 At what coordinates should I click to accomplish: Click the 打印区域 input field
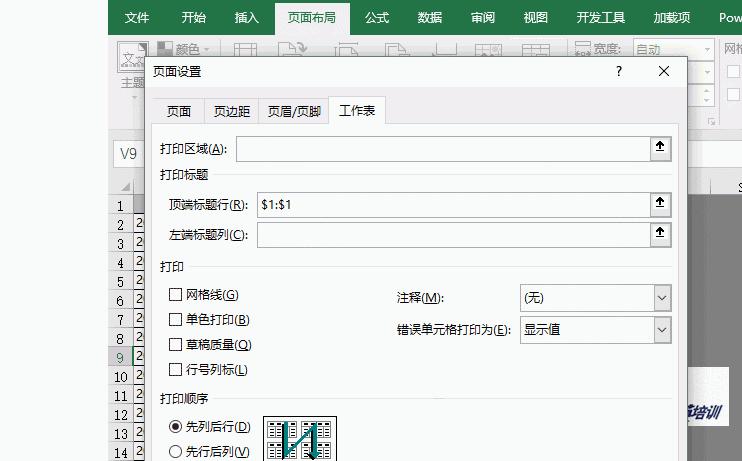click(x=443, y=149)
